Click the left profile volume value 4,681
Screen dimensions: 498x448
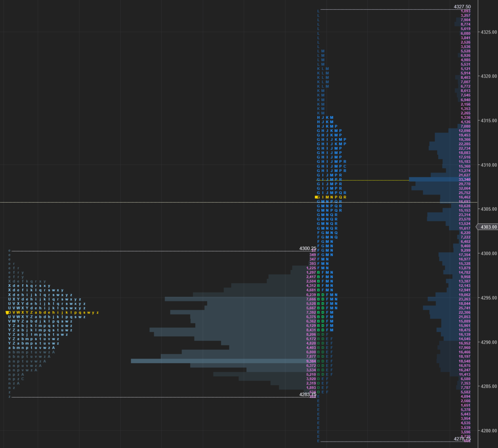click(x=311, y=290)
